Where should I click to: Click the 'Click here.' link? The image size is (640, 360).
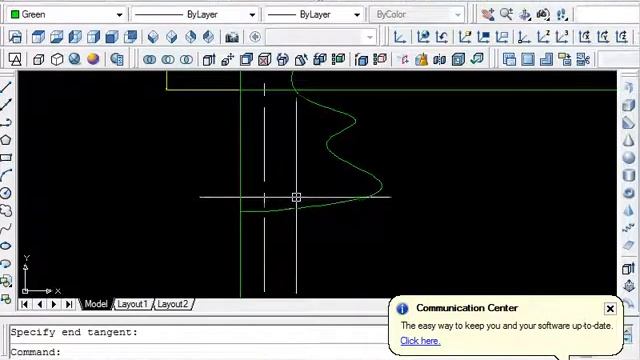(420, 341)
